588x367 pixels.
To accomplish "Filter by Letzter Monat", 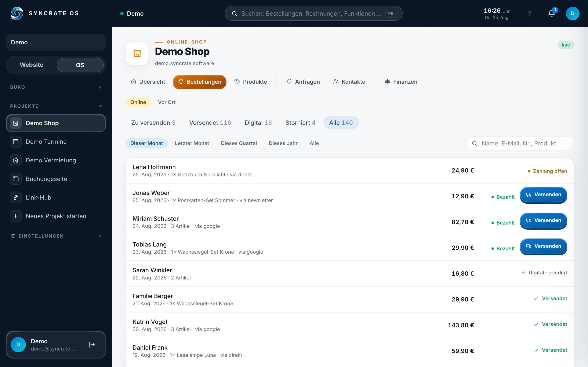I will [192, 143].
